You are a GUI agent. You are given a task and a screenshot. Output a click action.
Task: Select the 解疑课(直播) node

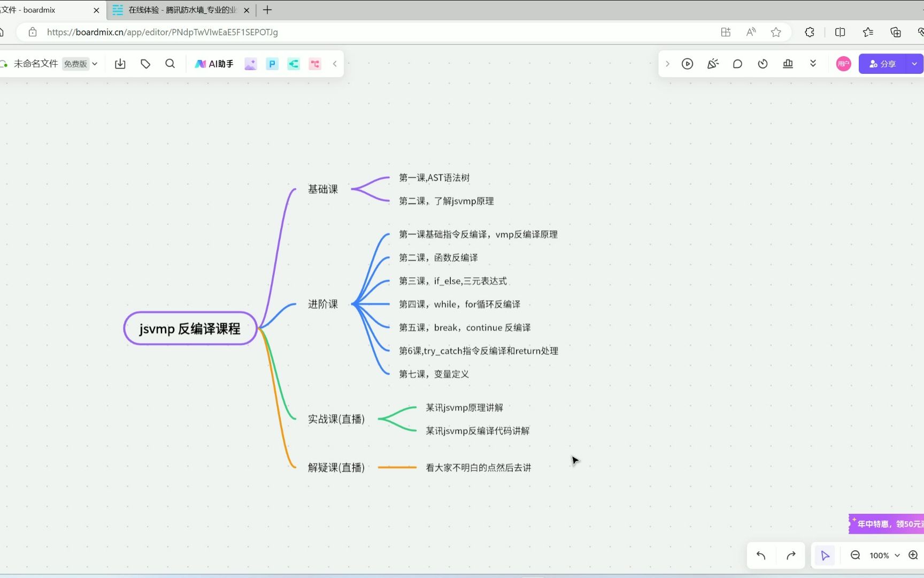pos(336,467)
